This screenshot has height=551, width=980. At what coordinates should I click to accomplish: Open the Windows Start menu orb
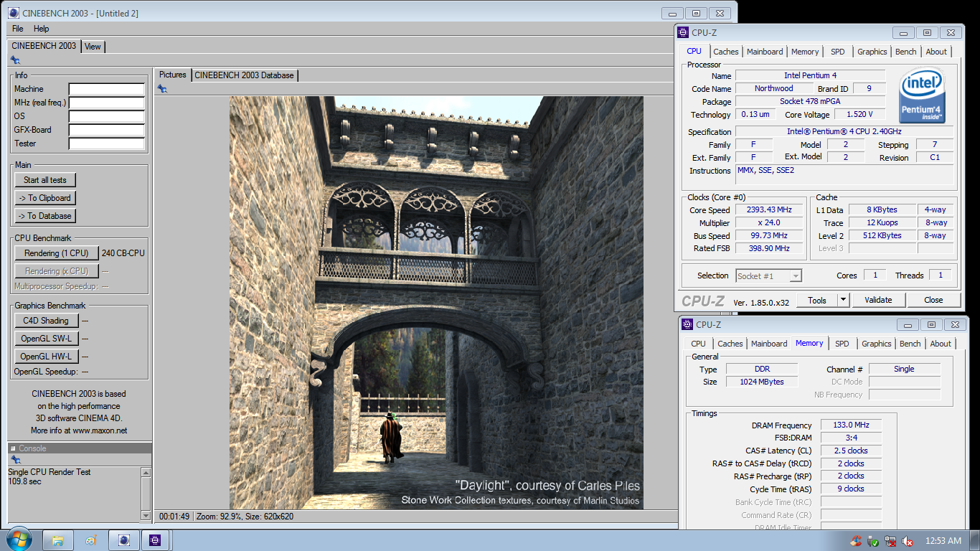19,540
